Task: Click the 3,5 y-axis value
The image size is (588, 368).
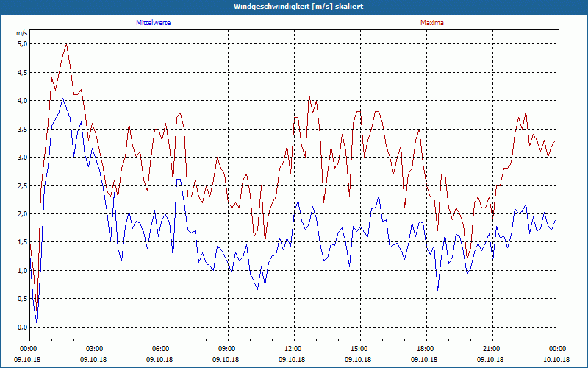Action: pos(23,130)
